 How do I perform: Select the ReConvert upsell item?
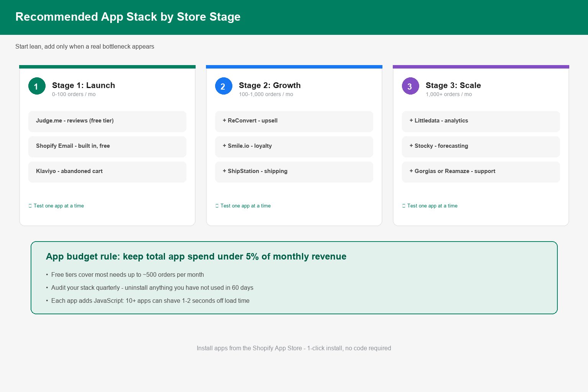(x=294, y=121)
